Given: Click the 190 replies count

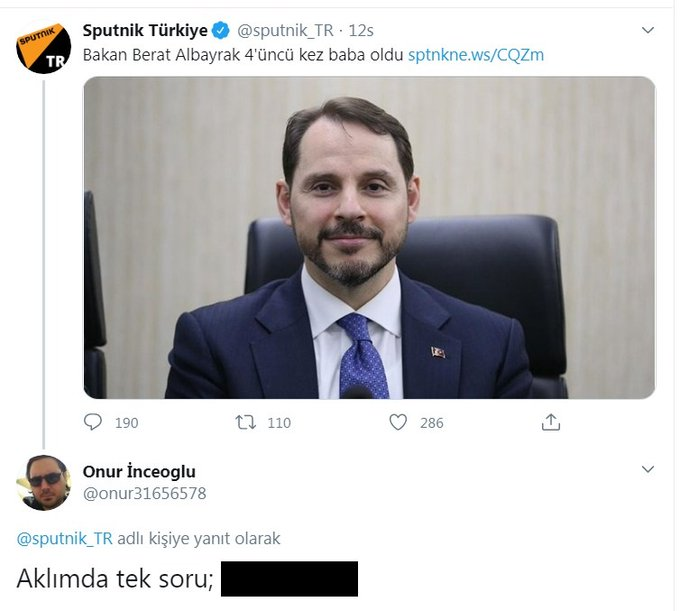Looking at the screenshot, I should (x=126, y=423).
